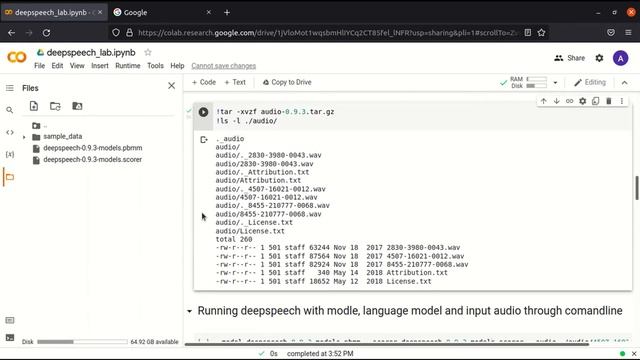Open the command palette icon at bottom left
The image size is (640, 360).
point(10,320)
